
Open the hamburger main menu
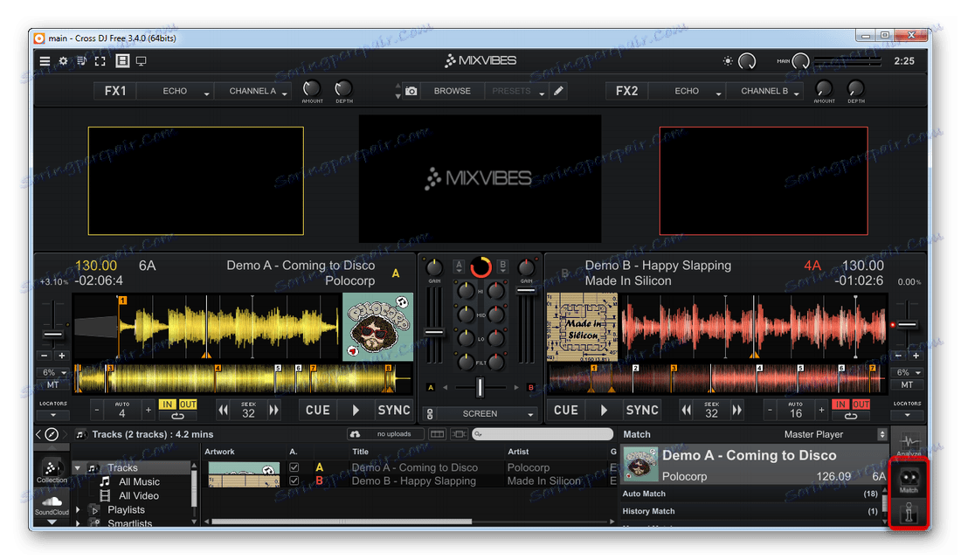[x=45, y=61]
